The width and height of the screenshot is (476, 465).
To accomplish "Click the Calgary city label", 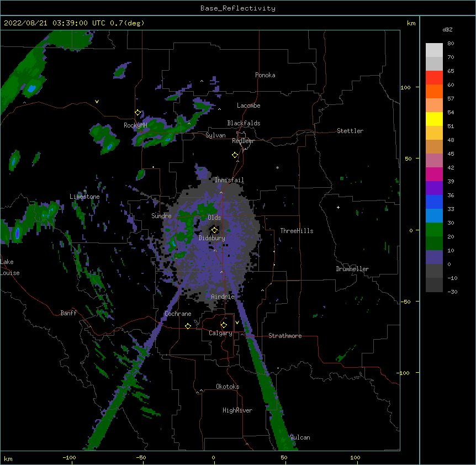I will pyautogui.click(x=220, y=333).
